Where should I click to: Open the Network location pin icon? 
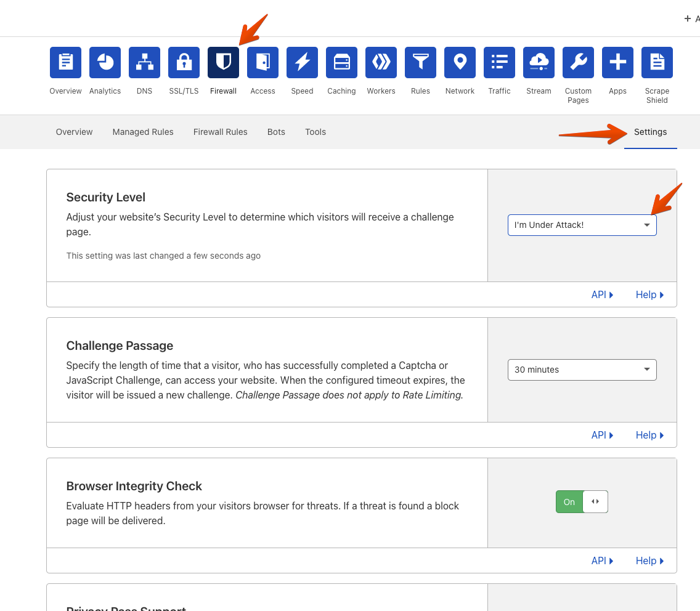click(460, 62)
